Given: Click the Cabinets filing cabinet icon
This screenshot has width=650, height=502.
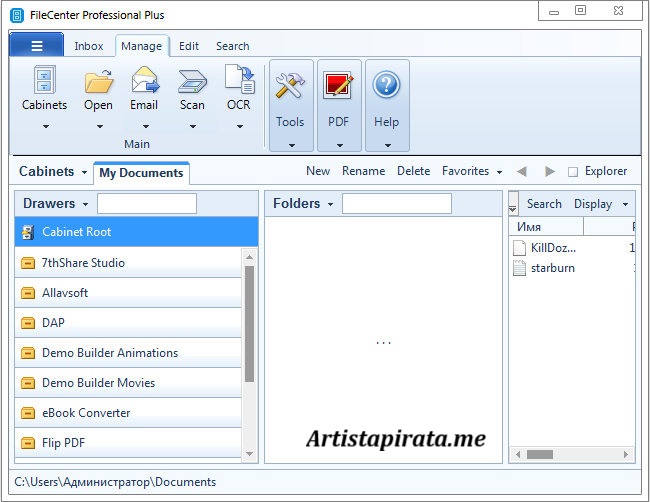Looking at the screenshot, I should [x=44, y=80].
